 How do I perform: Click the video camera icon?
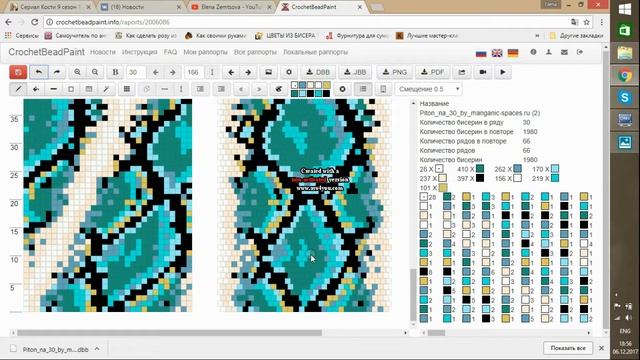(482, 72)
